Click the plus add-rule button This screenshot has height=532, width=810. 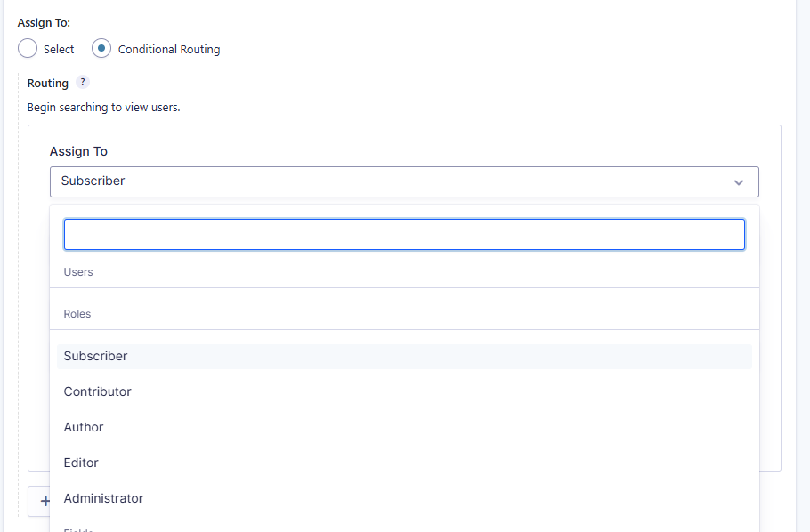coord(41,501)
